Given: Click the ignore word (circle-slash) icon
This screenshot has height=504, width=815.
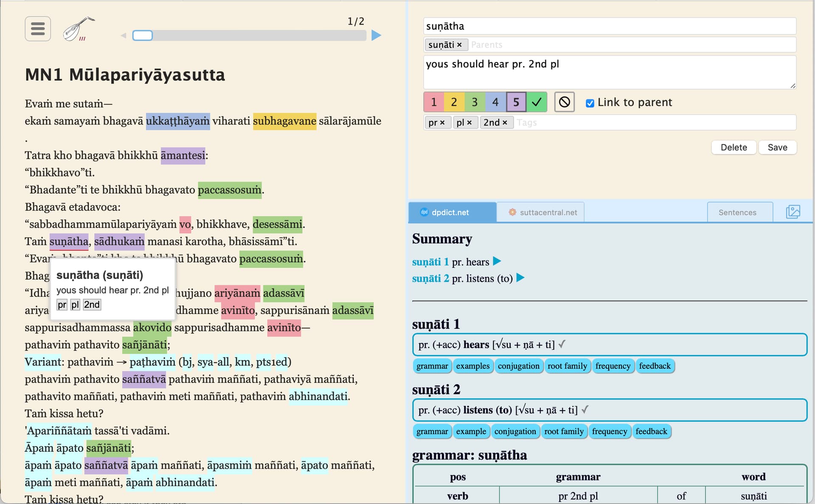Looking at the screenshot, I should coord(564,102).
